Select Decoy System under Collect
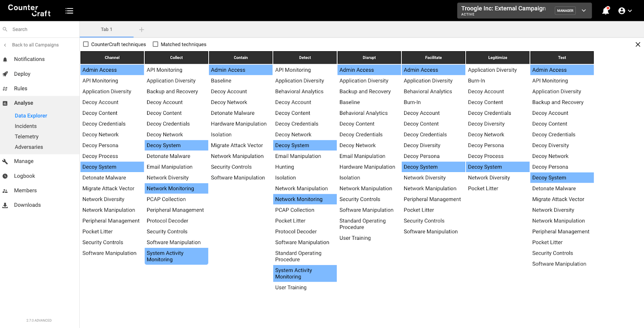 (176, 145)
